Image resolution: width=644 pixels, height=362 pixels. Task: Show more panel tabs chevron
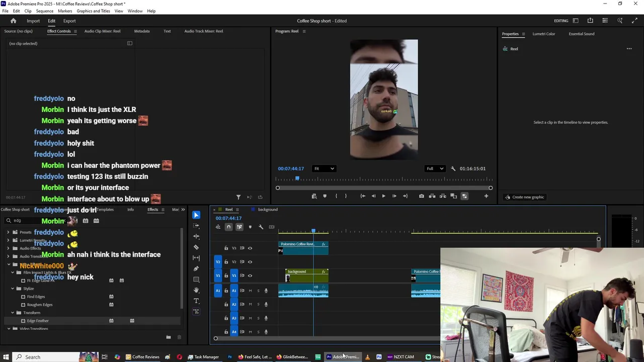tap(183, 210)
